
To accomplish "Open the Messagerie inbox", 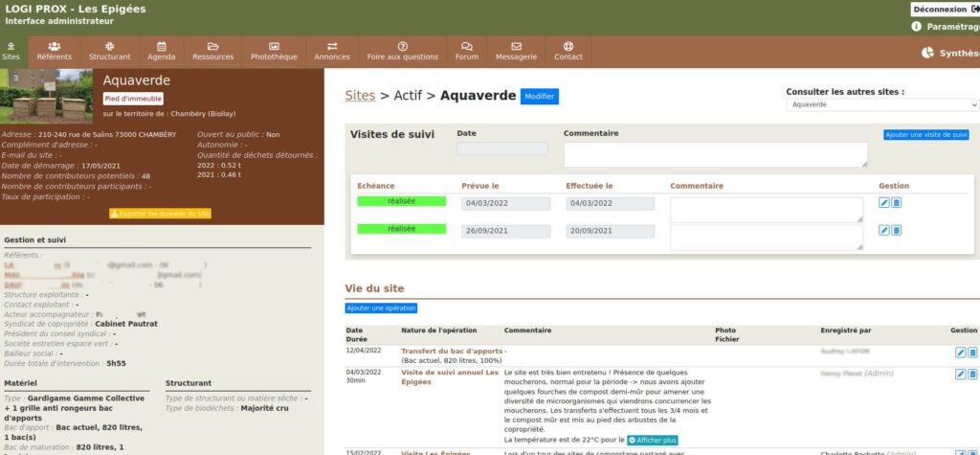I will click(516, 51).
